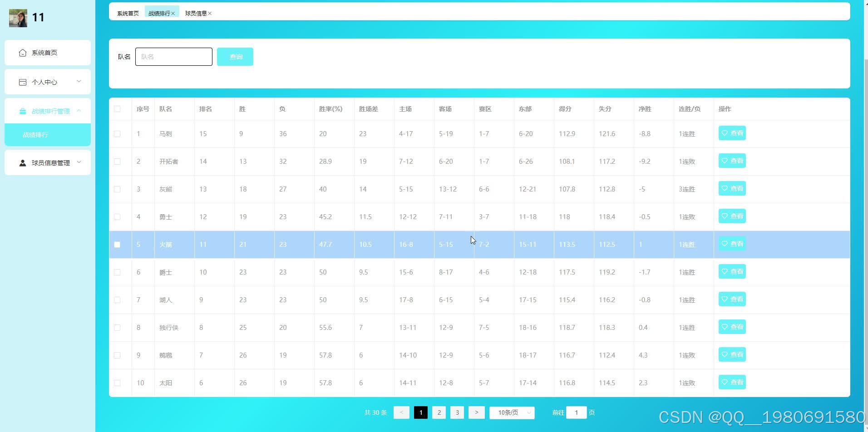Click the user avatar picture
The image size is (868, 432).
tap(18, 18)
